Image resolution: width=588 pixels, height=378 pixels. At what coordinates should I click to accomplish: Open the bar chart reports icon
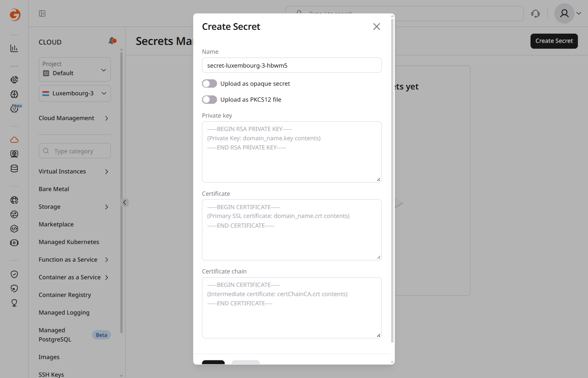(x=14, y=48)
